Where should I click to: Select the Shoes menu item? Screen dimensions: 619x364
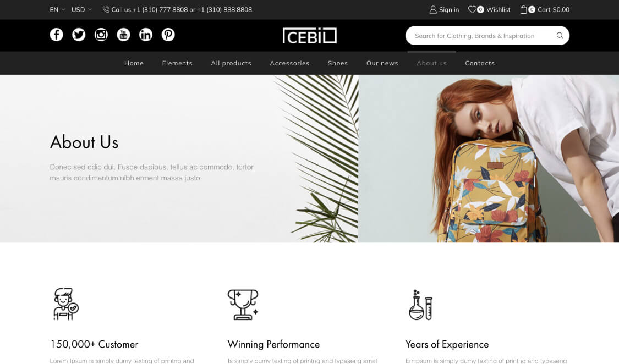pyautogui.click(x=337, y=63)
